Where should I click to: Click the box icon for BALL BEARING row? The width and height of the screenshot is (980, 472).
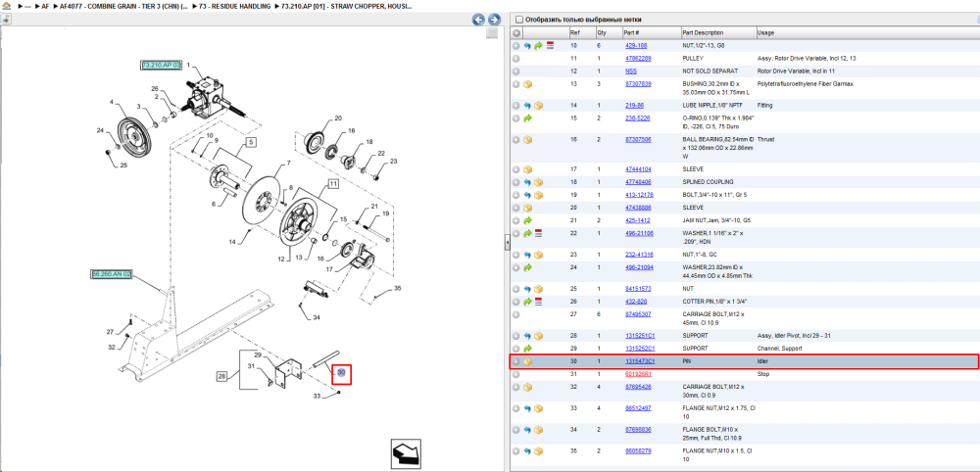[527, 140]
